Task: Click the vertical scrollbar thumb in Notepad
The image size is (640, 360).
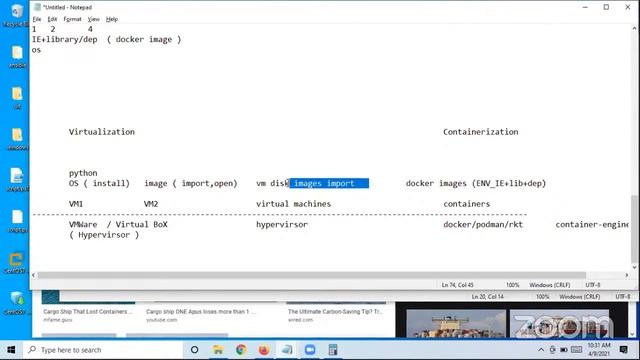Action: pyautogui.click(x=634, y=229)
